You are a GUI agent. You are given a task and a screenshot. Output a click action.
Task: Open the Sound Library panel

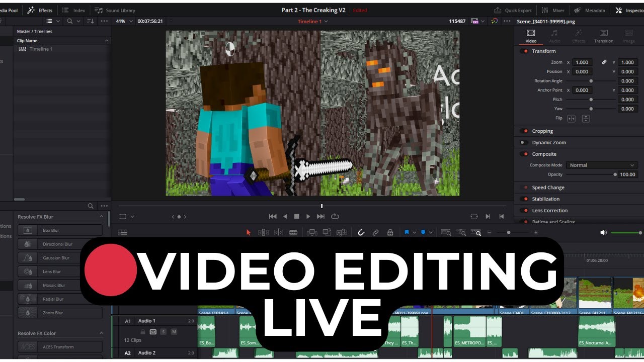pos(115,10)
